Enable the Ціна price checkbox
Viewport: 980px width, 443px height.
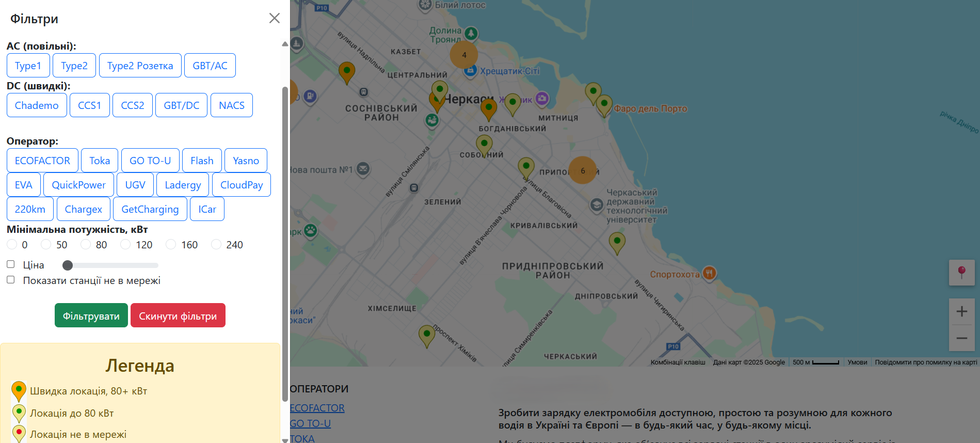click(10, 264)
